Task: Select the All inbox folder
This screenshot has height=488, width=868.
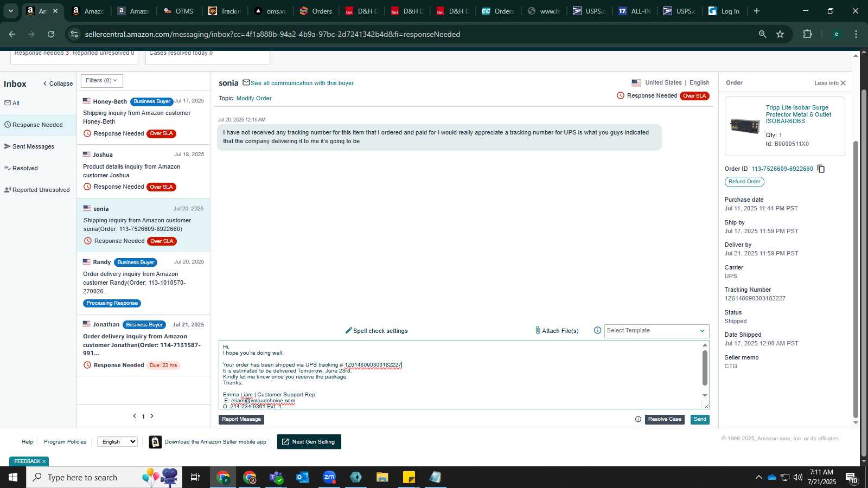Action: pos(12,103)
